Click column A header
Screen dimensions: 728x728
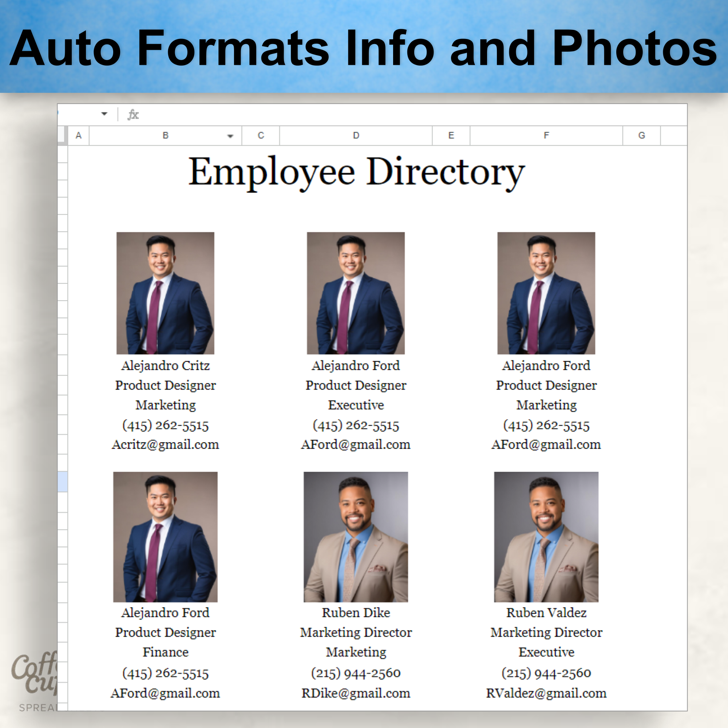click(x=78, y=136)
